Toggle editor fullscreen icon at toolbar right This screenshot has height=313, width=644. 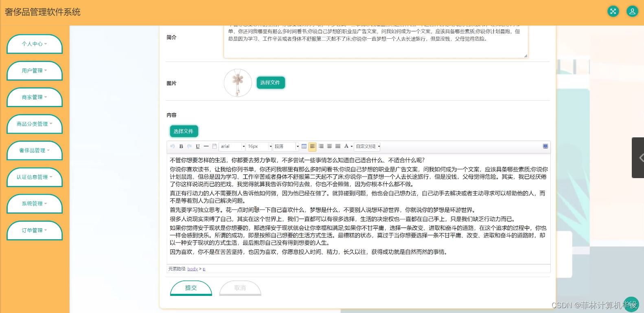pos(545,146)
